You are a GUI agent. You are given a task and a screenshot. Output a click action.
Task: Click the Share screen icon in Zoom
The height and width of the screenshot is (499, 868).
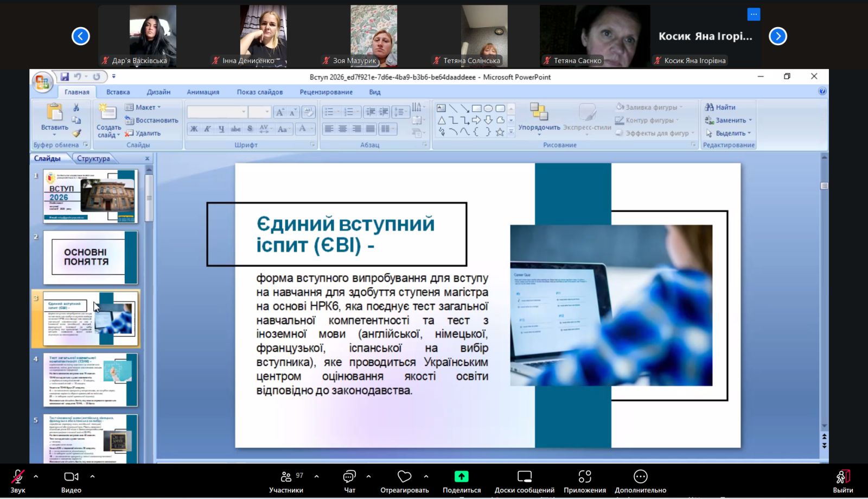461,477
